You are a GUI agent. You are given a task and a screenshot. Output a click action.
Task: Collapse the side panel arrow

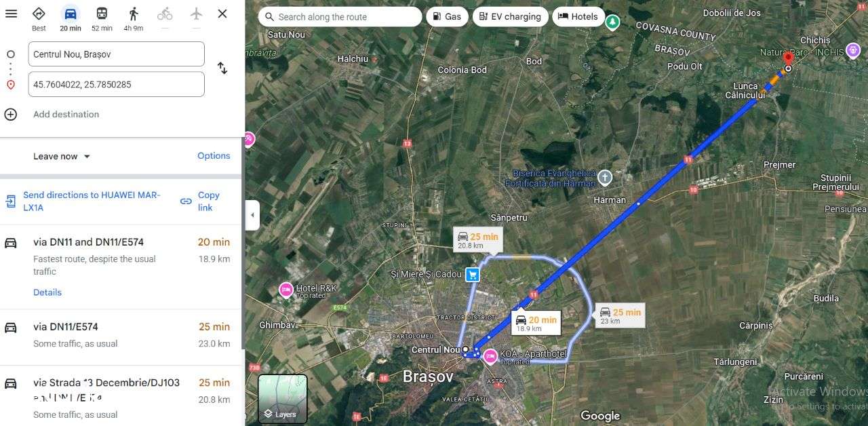[252, 215]
